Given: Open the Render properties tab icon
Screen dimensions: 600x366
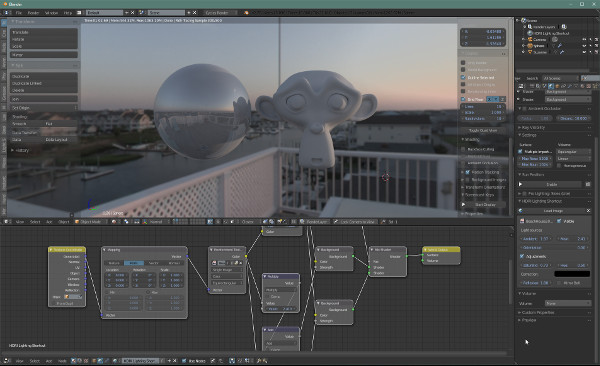Looking at the screenshot, I should (x=532, y=86).
